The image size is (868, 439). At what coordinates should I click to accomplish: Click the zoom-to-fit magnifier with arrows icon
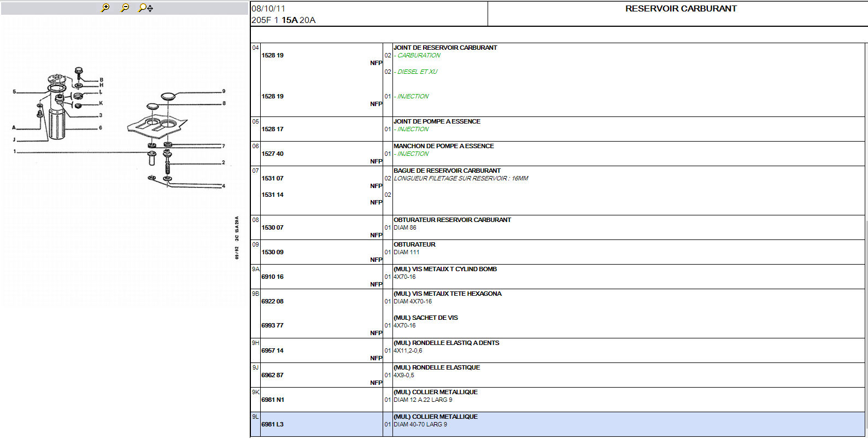(x=145, y=8)
